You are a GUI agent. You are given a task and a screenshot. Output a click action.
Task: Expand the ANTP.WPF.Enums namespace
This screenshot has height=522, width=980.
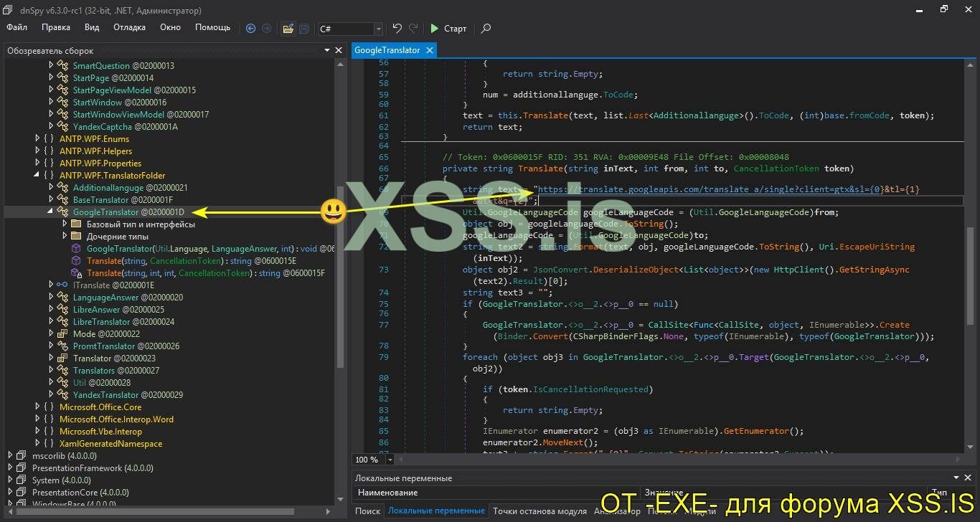(37, 138)
